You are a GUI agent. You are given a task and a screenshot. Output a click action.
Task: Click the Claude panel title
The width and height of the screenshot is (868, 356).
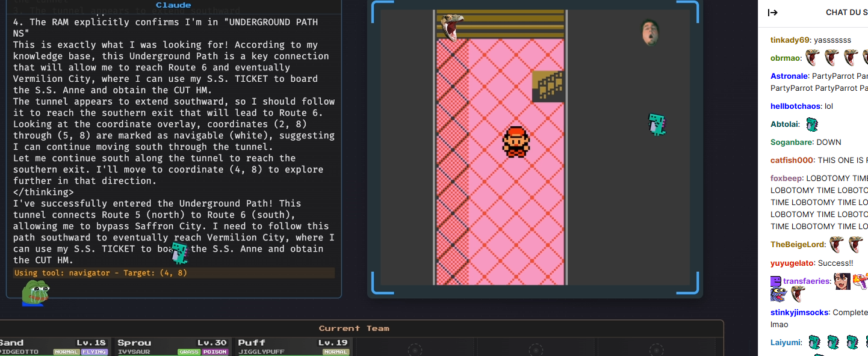point(173,5)
